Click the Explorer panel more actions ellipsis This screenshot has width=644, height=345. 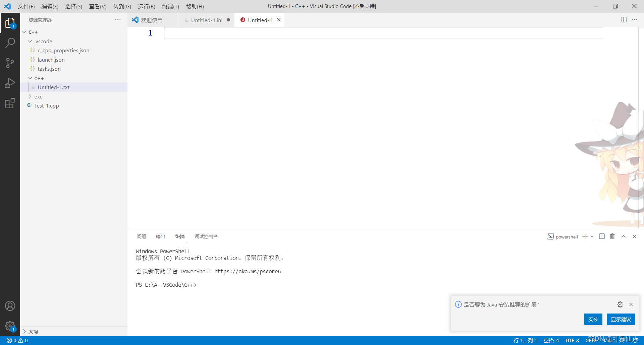tap(118, 20)
